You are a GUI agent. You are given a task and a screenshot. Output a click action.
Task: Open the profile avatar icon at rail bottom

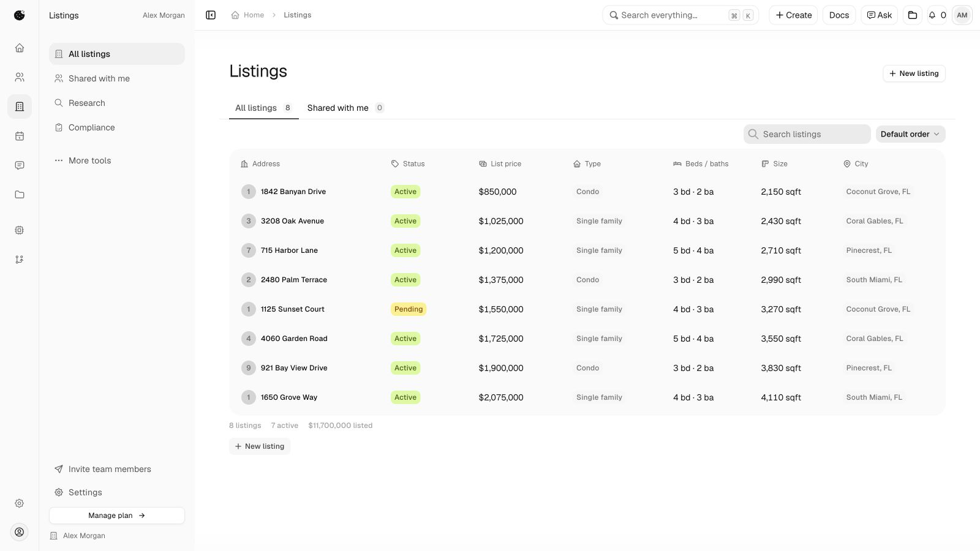click(x=20, y=533)
